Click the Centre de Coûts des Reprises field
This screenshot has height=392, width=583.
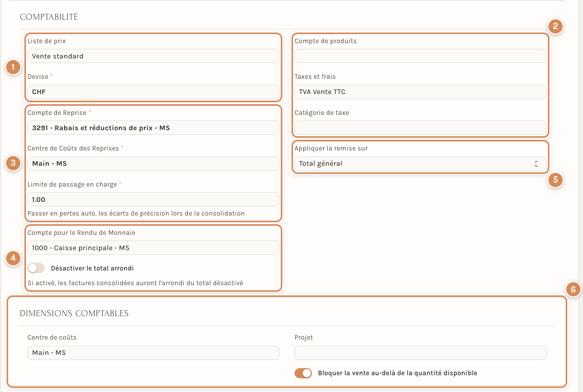(153, 164)
